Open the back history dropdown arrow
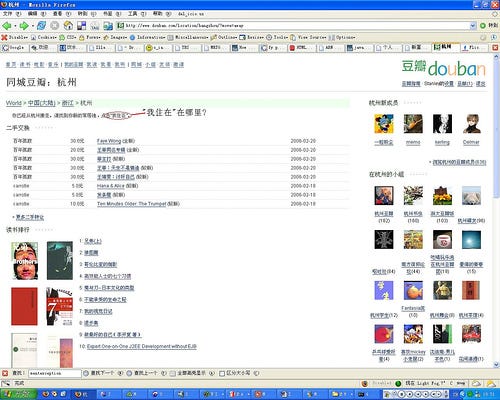 click(15, 26)
